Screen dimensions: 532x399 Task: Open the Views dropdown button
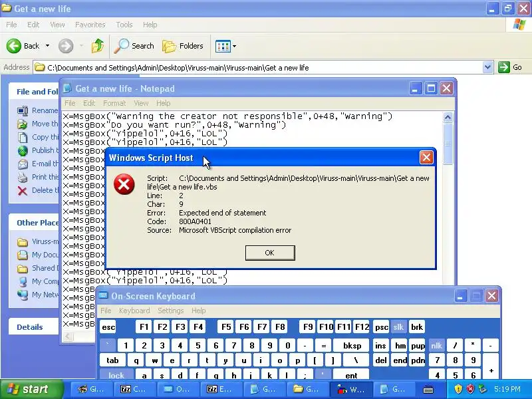(225, 46)
